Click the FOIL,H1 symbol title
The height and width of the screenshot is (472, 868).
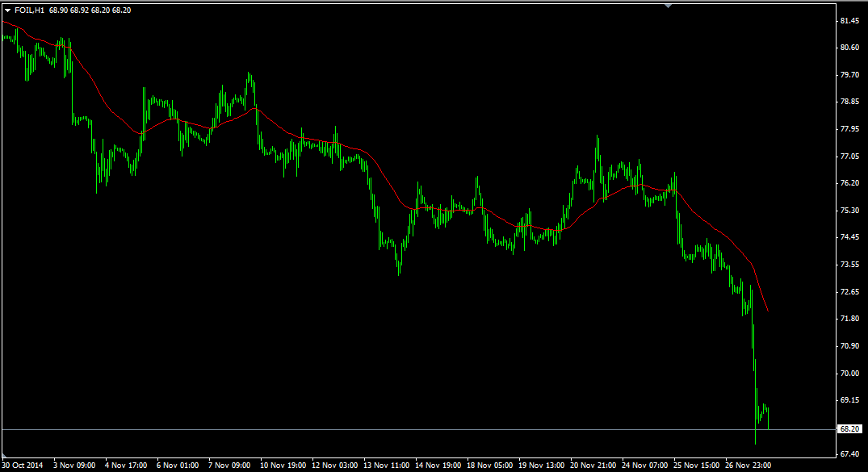click(x=29, y=10)
